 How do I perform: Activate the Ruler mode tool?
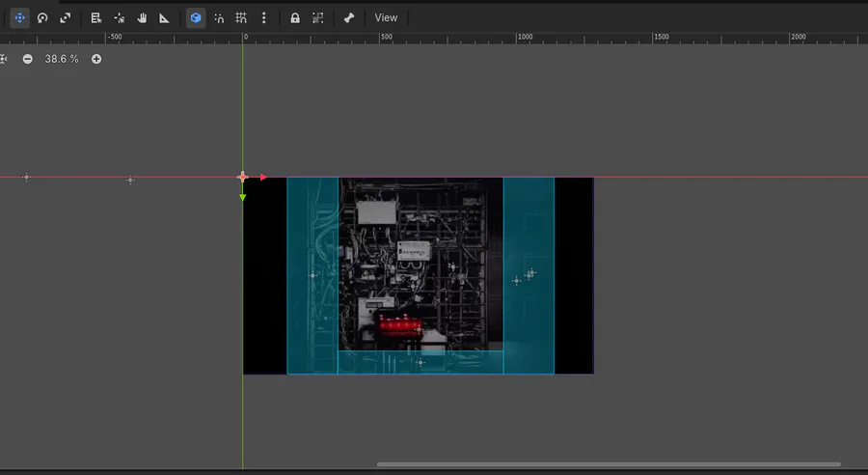[164, 17]
